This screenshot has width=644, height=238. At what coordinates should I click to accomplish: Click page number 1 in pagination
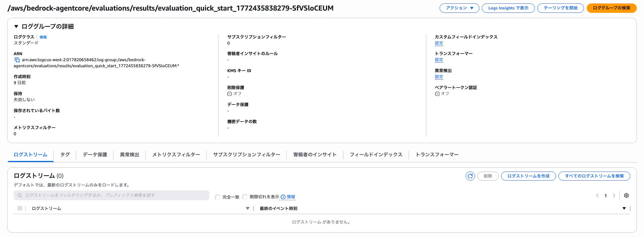tap(606, 196)
